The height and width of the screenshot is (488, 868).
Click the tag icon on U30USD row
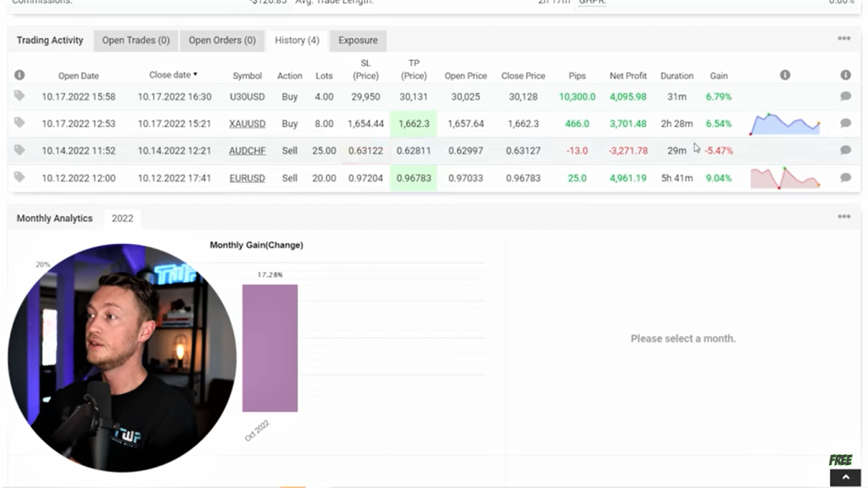pos(19,96)
